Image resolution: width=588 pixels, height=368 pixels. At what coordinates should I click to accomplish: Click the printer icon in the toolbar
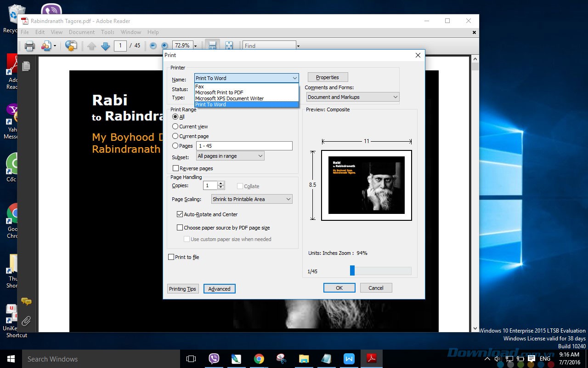coord(30,46)
